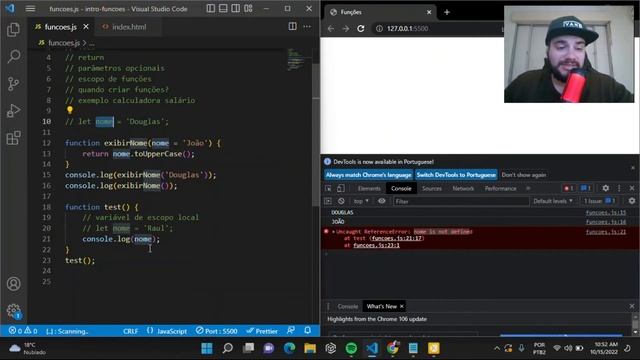
Task: Click the console Filter field
Action: tap(461, 201)
